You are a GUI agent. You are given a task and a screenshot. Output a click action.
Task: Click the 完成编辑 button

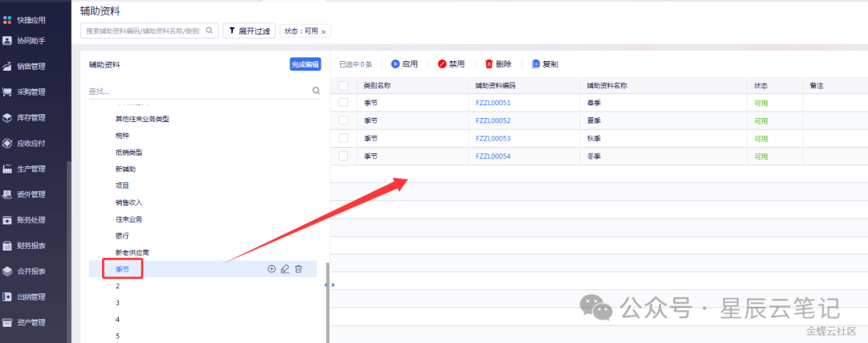click(x=305, y=64)
